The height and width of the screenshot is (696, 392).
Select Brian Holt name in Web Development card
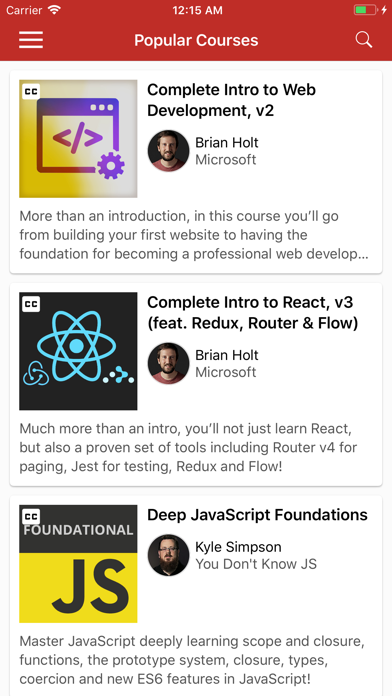point(226,142)
